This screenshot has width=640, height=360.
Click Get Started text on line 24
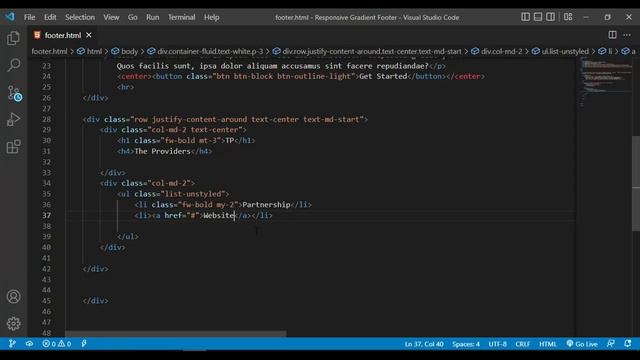[x=383, y=76]
